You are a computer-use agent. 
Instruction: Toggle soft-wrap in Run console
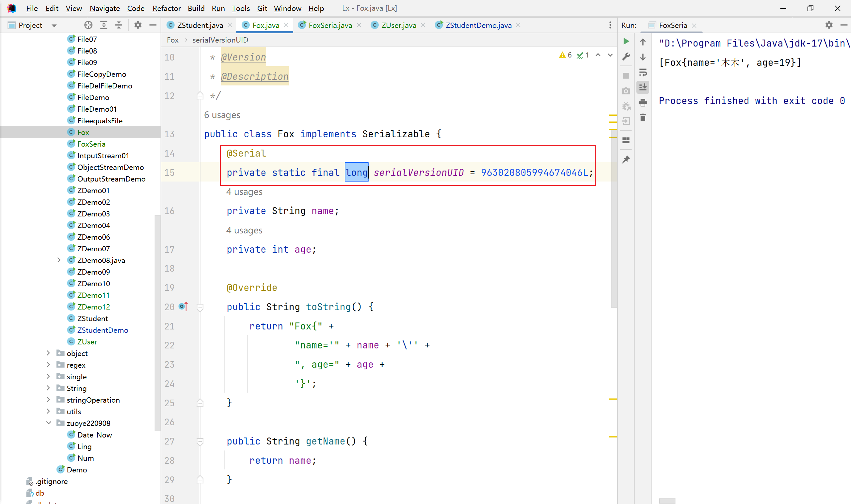point(643,72)
